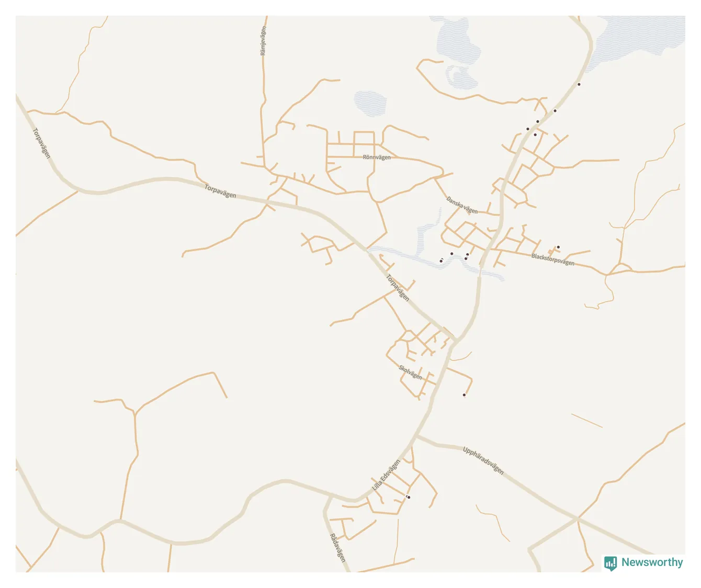Click the westernmost dot marker by the river
Screen dimensions: 701x588
point(441,261)
